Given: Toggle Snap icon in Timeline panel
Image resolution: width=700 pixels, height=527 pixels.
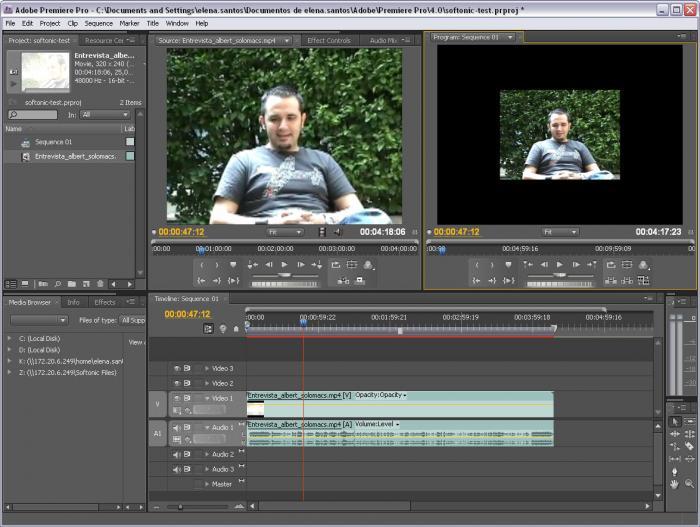Looking at the screenshot, I should [x=208, y=329].
